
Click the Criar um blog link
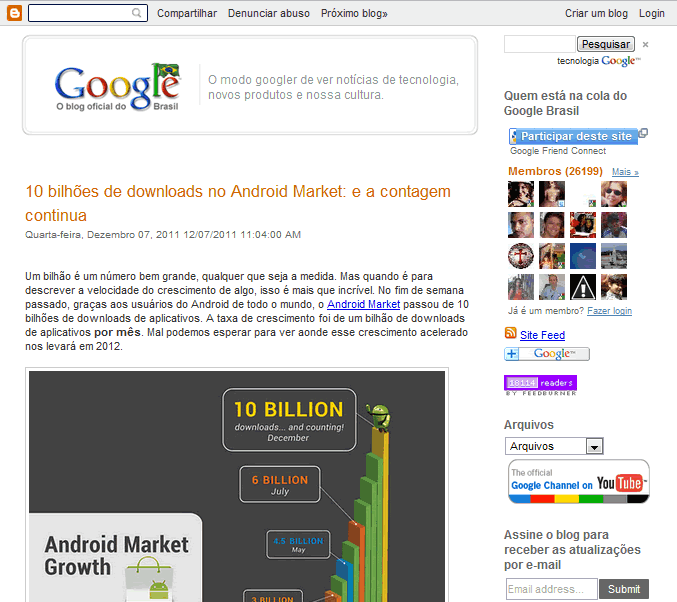click(x=596, y=14)
